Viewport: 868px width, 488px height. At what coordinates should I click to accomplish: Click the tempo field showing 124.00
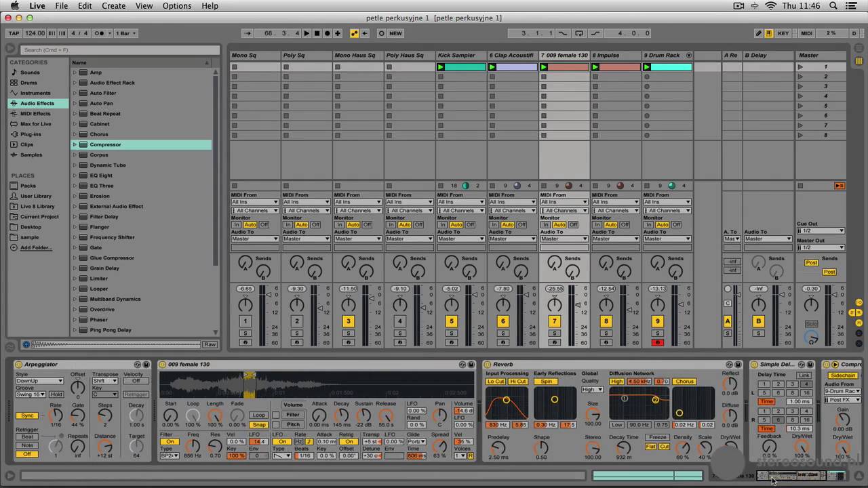[x=35, y=33]
